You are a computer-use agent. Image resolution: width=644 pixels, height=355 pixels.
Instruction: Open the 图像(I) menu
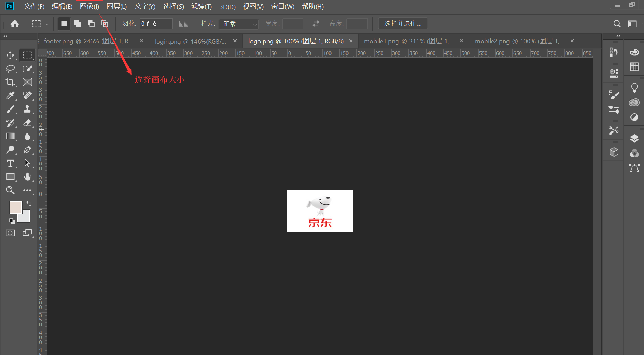[89, 7]
